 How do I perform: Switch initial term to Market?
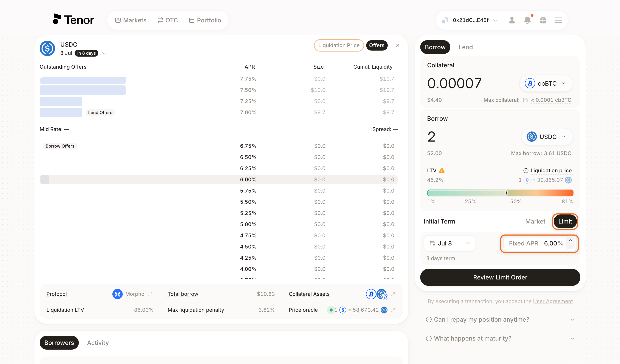tap(535, 221)
